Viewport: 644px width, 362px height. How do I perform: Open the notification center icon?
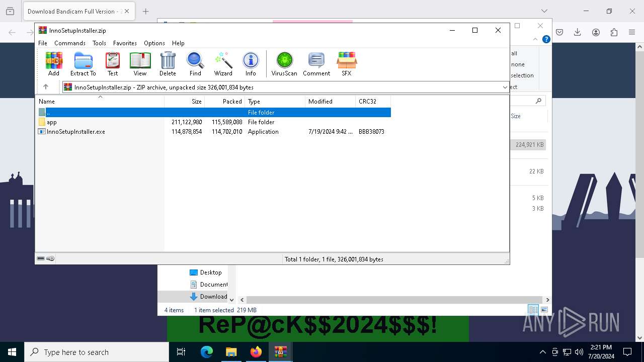point(627,352)
